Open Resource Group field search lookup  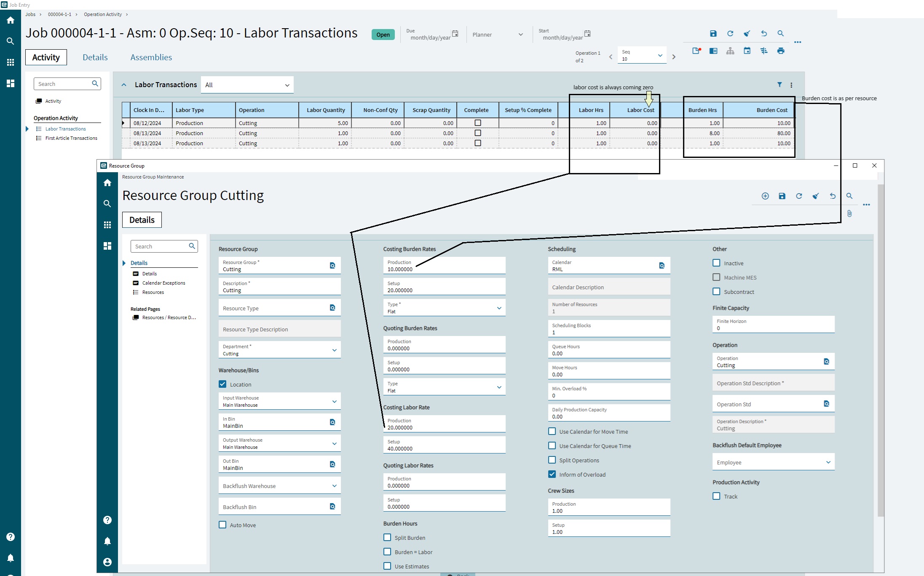pos(332,266)
